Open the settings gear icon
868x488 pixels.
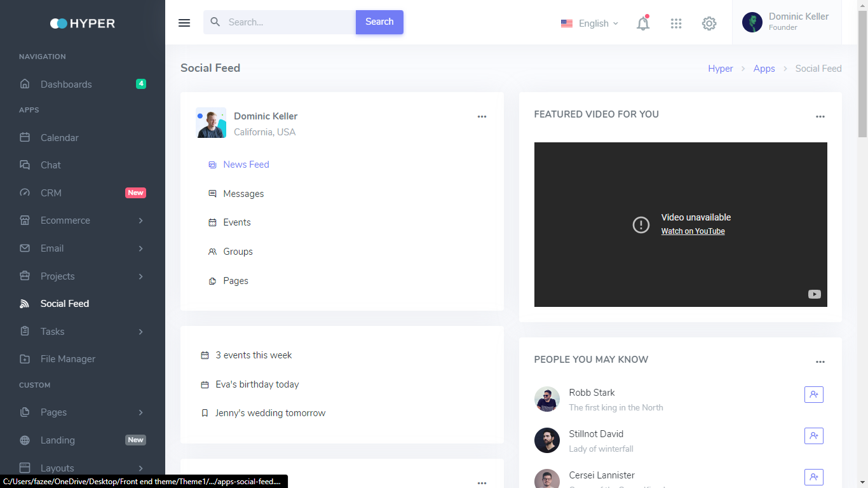pyautogui.click(x=709, y=24)
